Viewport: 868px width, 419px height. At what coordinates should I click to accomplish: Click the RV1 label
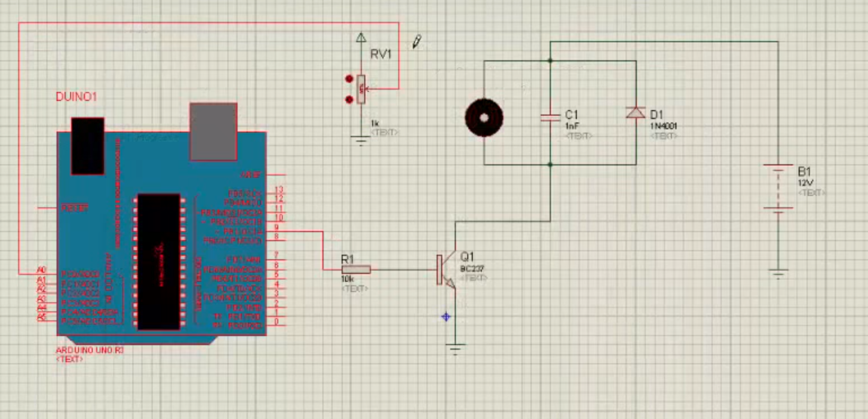[380, 54]
